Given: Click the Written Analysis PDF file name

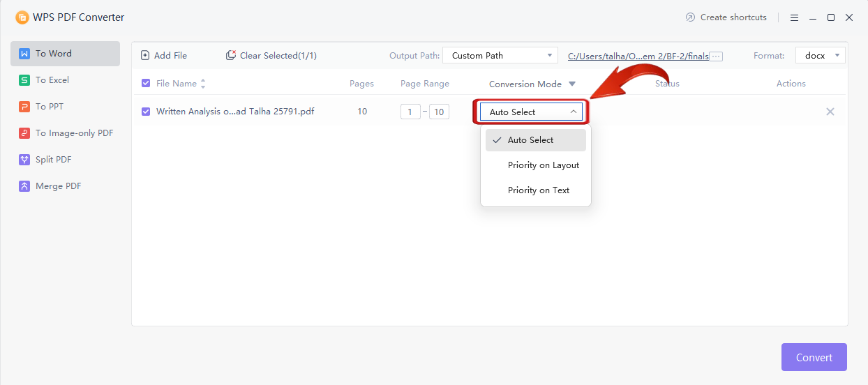Looking at the screenshot, I should 235,112.
